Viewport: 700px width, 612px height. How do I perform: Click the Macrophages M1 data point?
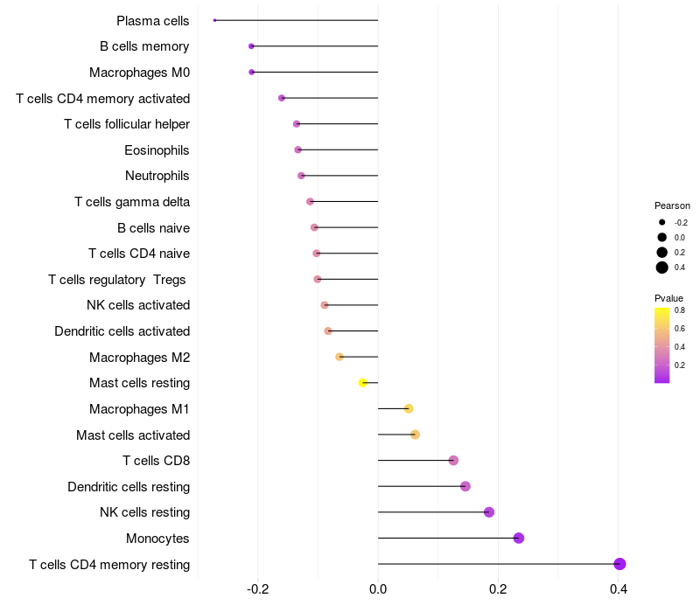(x=409, y=409)
